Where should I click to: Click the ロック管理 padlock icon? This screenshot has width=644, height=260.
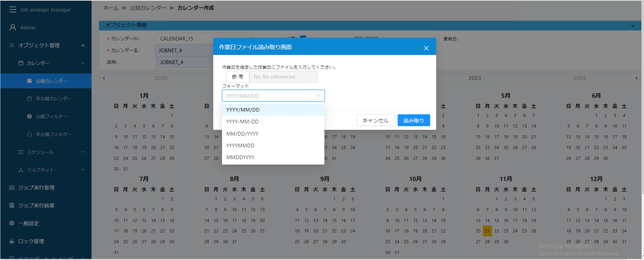tap(11, 241)
